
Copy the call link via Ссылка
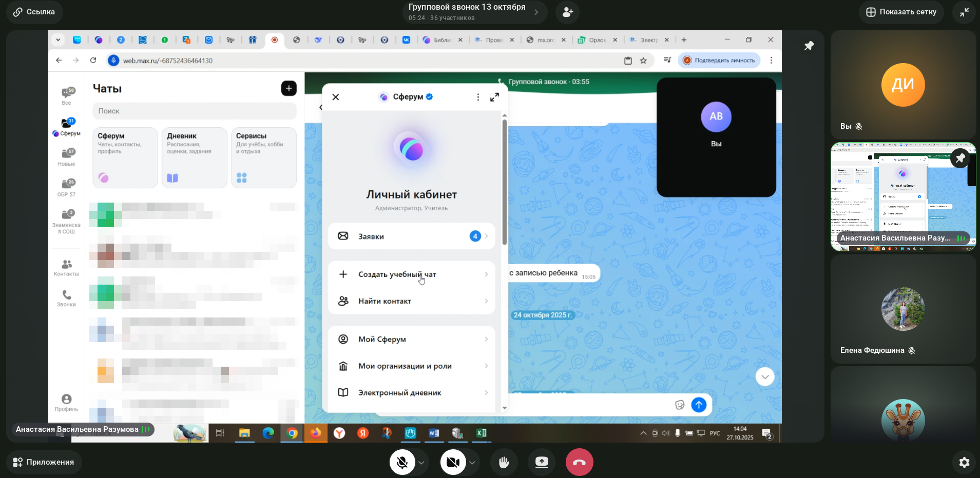(x=34, y=12)
